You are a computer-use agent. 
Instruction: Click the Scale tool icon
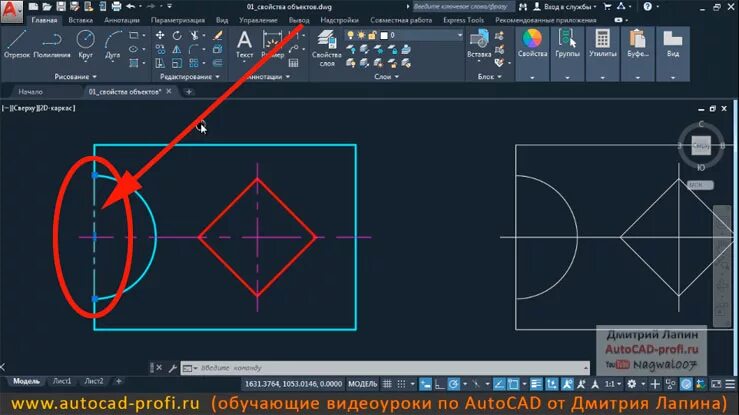pyautogui.click(x=177, y=63)
